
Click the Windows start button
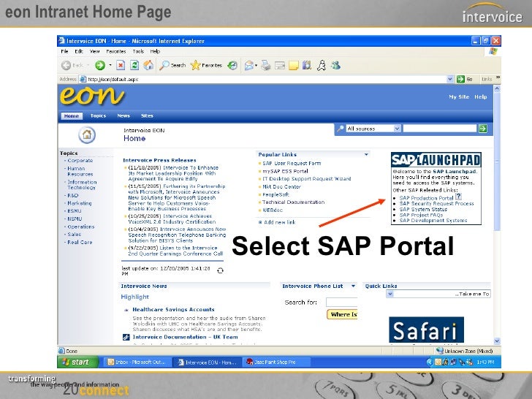[78, 362]
